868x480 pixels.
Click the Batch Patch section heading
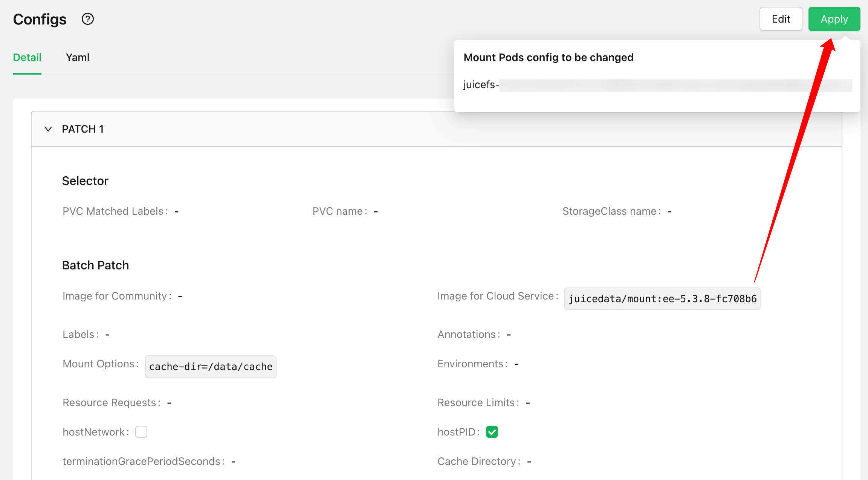(x=95, y=265)
